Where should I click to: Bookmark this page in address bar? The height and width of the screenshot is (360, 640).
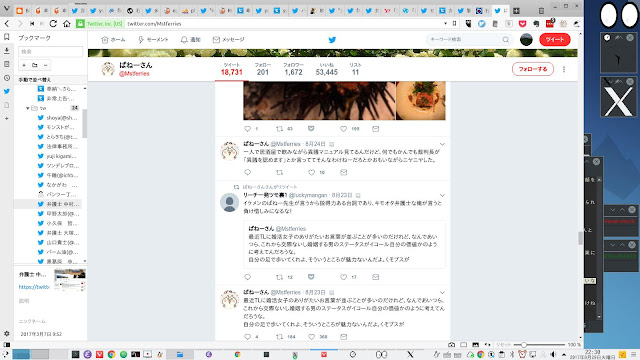tap(454, 24)
